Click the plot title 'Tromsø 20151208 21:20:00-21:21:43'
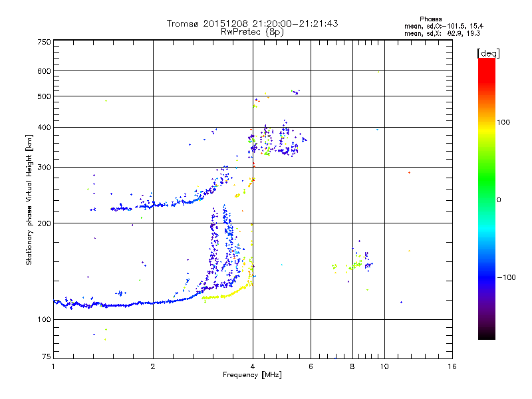The image size is (532, 399). 252,23
